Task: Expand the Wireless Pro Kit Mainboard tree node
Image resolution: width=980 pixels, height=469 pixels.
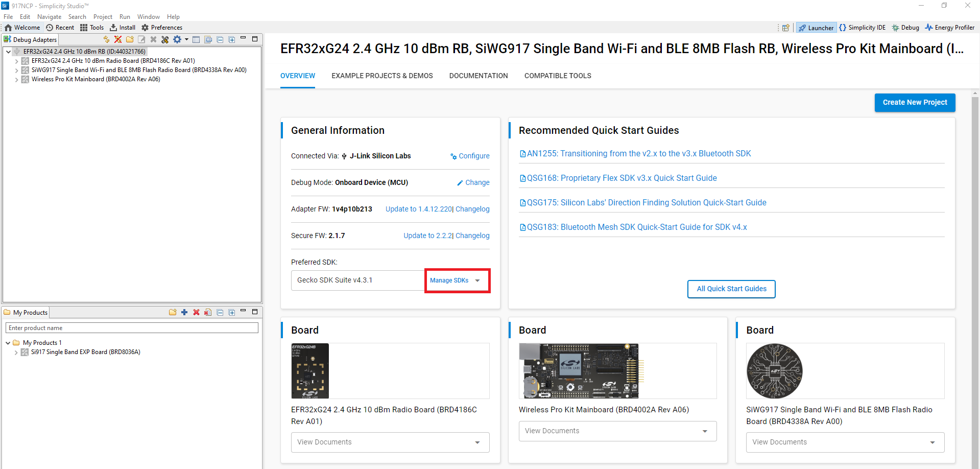Action: click(16, 79)
